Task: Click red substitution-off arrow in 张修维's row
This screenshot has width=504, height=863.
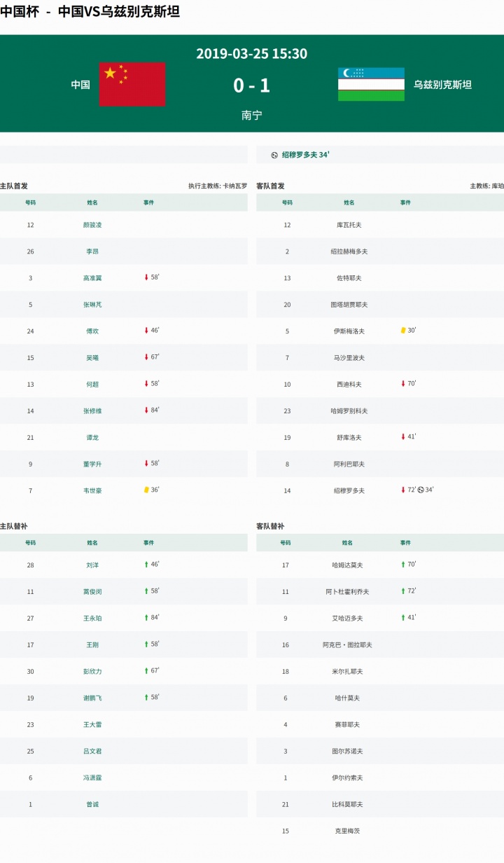Action: [146, 410]
